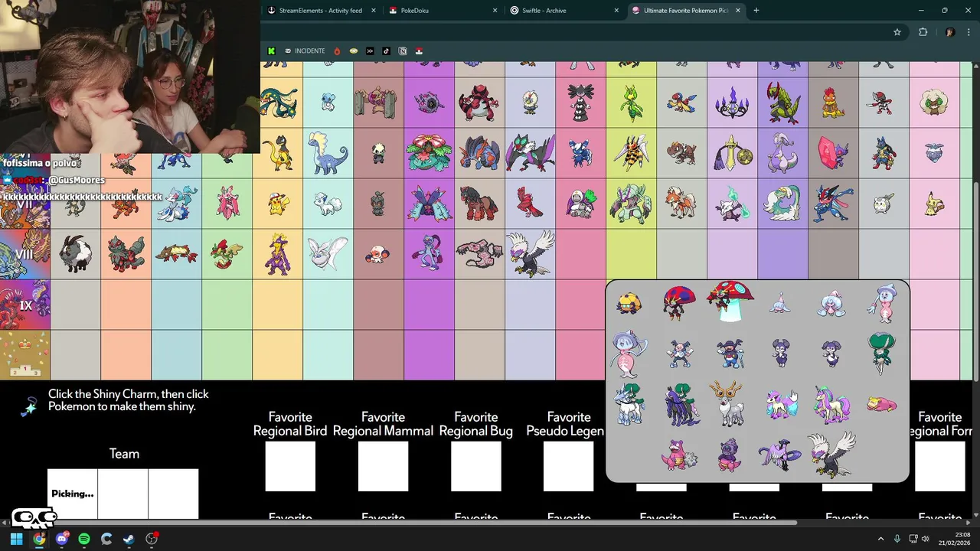This screenshot has width=980, height=551.
Task: Select Ice Rider Calyrex in the popup
Action: pyautogui.click(x=629, y=404)
